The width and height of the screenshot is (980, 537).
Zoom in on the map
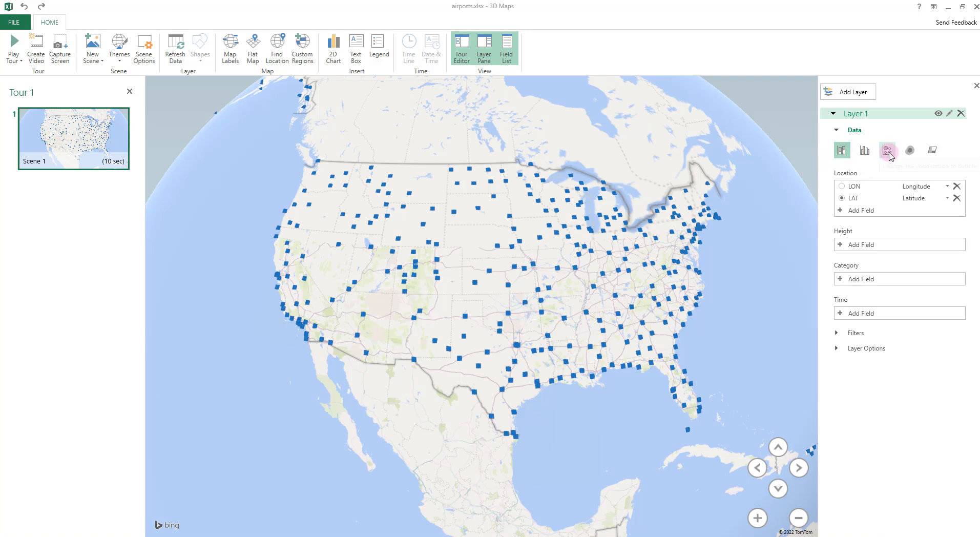(x=757, y=518)
